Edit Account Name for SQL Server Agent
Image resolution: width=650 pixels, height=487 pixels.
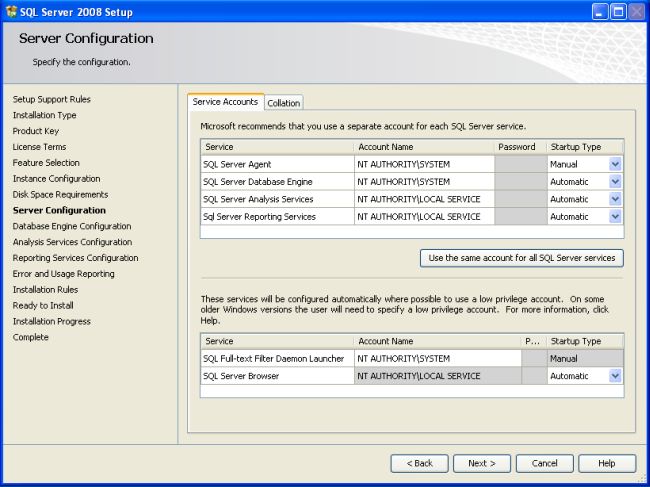coord(424,164)
